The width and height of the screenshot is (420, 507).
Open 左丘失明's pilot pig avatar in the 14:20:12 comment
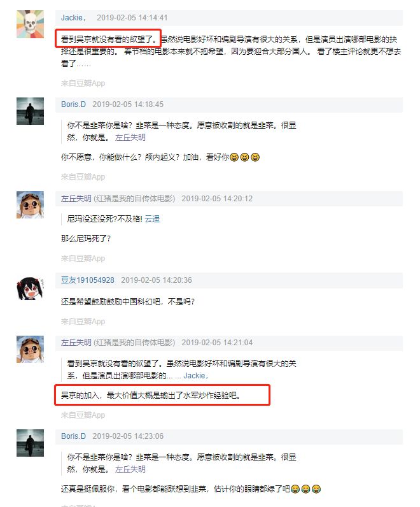(x=30, y=204)
